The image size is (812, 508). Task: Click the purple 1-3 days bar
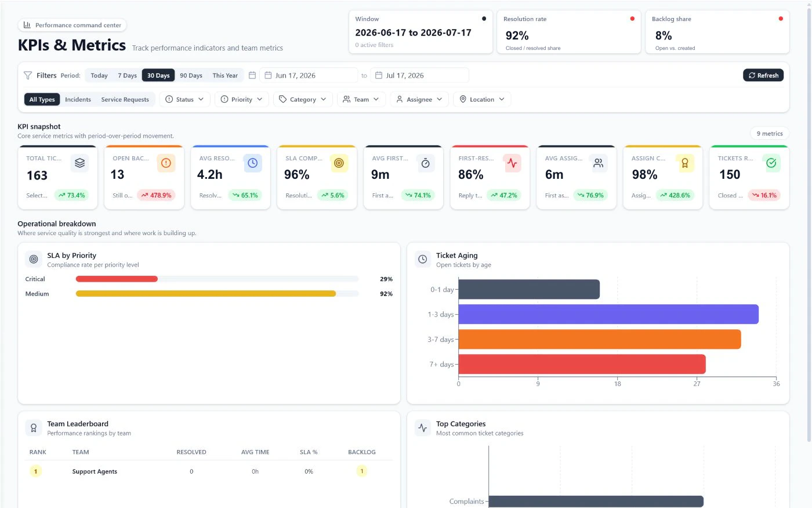pyautogui.click(x=608, y=314)
